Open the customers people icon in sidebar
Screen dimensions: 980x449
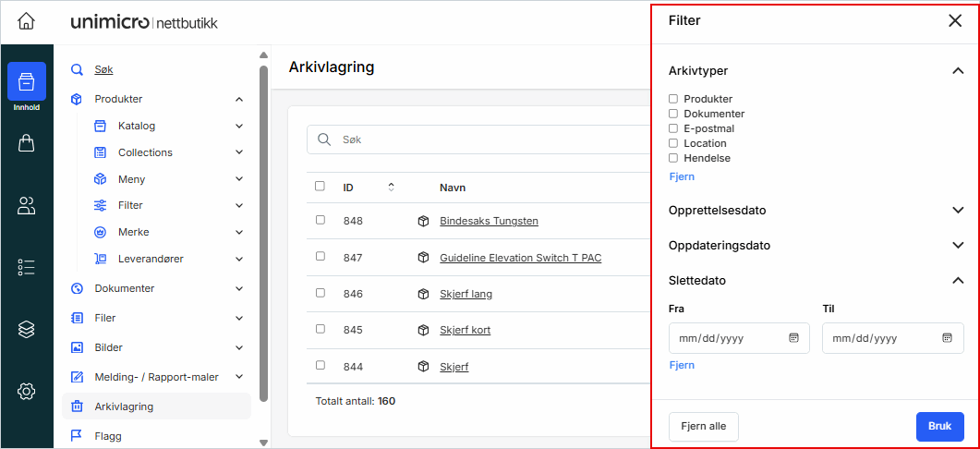(x=27, y=205)
